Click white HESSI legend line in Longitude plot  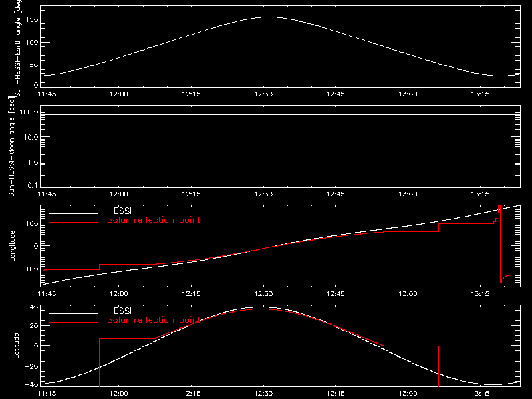74,213
